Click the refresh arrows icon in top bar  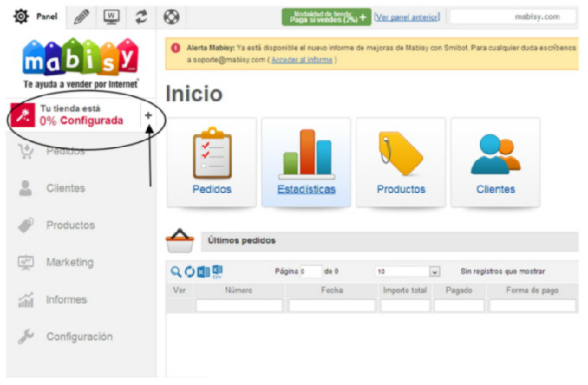(x=141, y=16)
